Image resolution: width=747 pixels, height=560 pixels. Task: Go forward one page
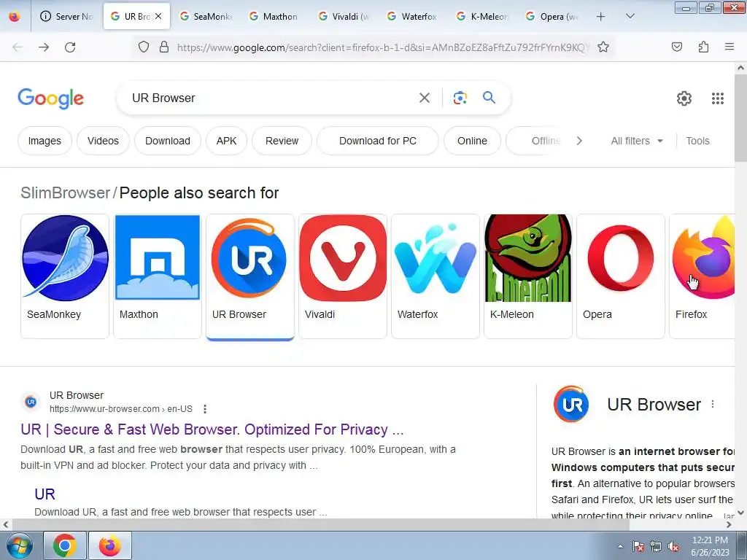[44, 47]
